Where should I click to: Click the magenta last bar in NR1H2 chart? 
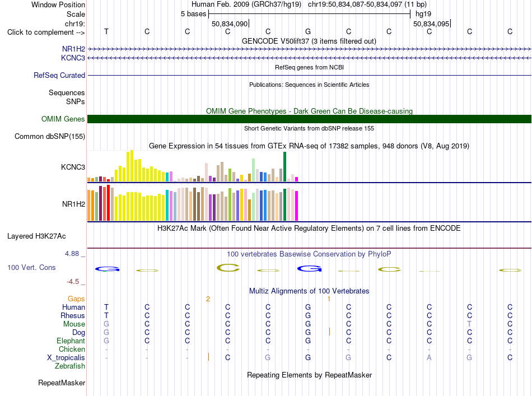[297, 206]
